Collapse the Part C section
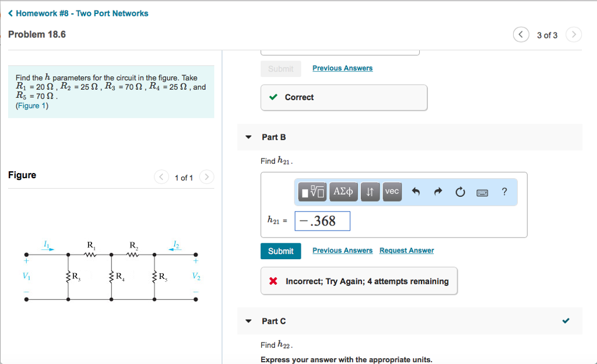The image size is (597, 364). [248, 321]
